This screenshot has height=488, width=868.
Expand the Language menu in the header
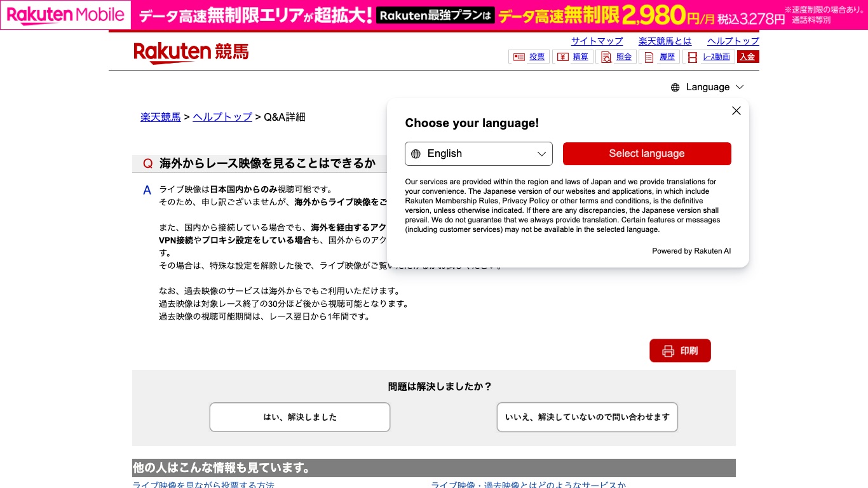(x=707, y=87)
